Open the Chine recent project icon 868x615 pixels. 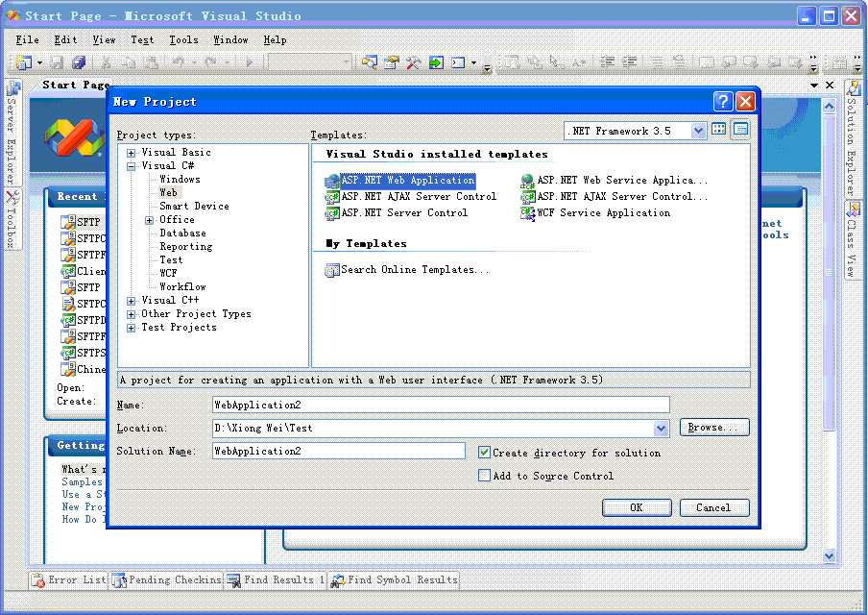pyautogui.click(x=68, y=369)
